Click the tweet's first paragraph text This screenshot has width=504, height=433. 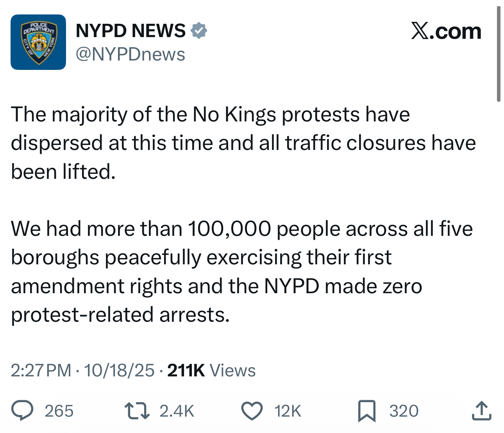[x=243, y=143]
